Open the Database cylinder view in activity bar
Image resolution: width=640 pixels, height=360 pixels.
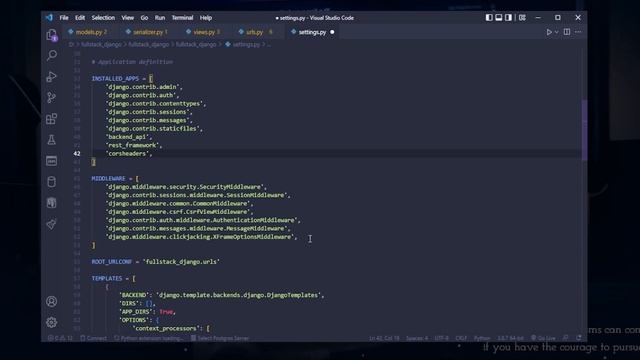(51, 182)
